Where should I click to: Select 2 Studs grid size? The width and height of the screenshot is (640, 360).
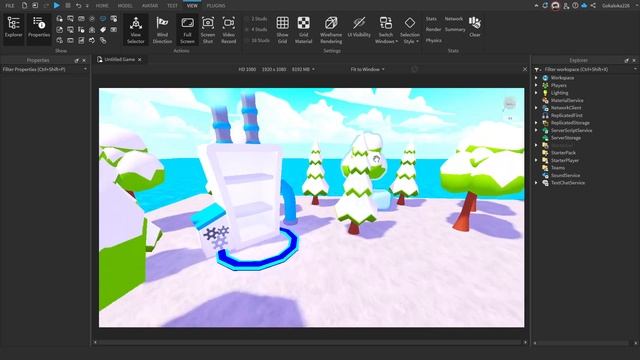(x=256, y=19)
